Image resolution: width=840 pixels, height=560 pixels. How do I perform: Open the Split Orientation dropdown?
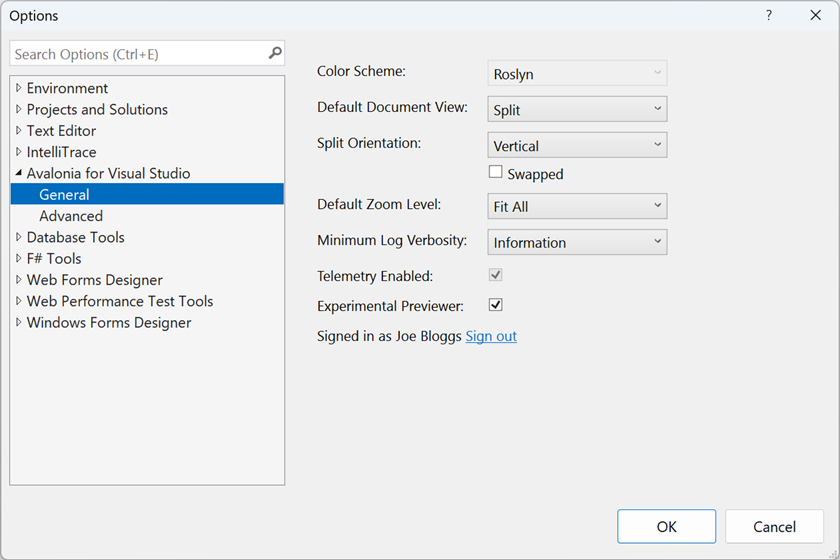point(577,145)
